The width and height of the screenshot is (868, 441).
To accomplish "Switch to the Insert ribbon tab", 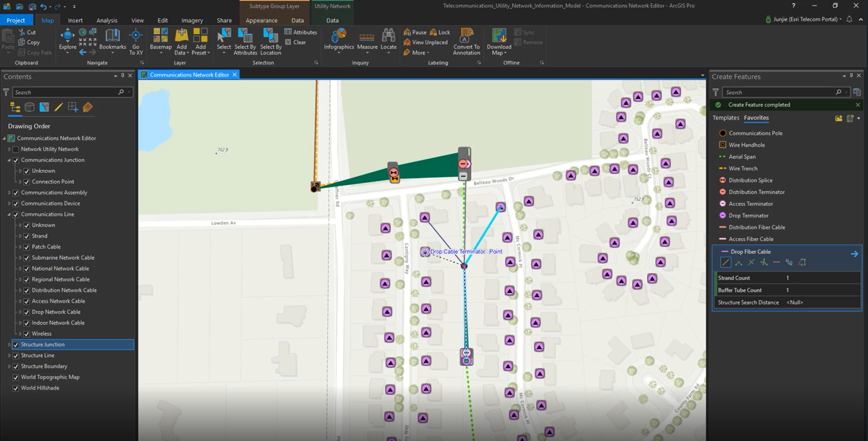I will (x=75, y=20).
